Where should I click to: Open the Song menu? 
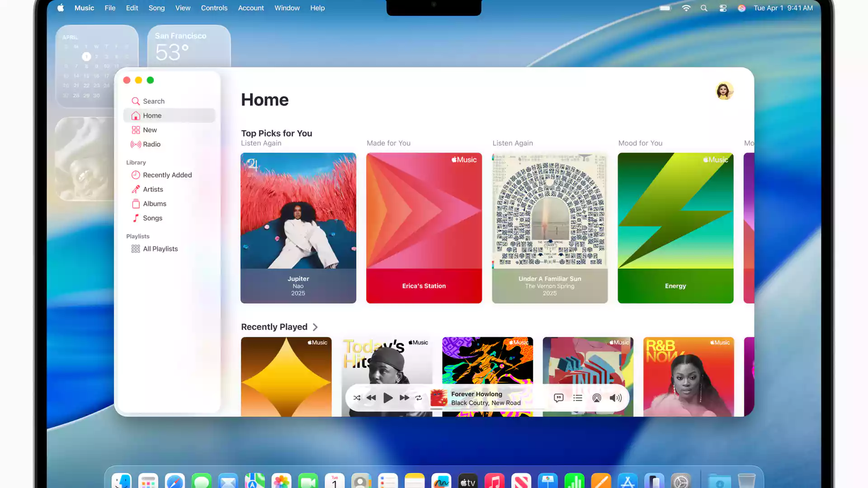coord(156,8)
